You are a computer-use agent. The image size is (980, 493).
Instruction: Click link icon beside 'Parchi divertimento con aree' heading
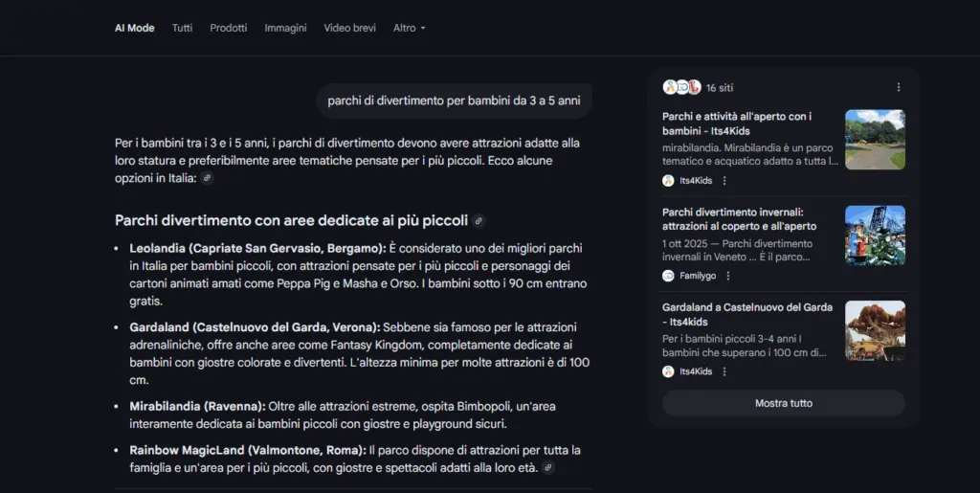[x=479, y=220]
